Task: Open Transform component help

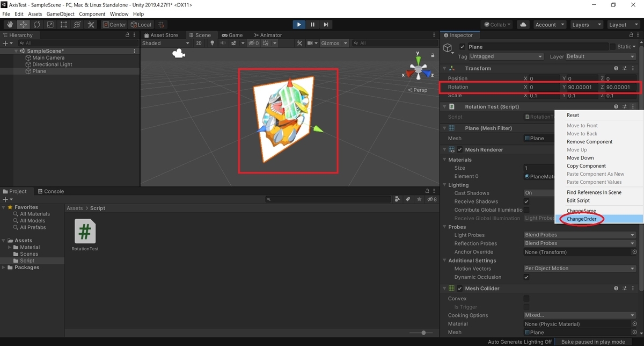Action: tap(617, 68)
